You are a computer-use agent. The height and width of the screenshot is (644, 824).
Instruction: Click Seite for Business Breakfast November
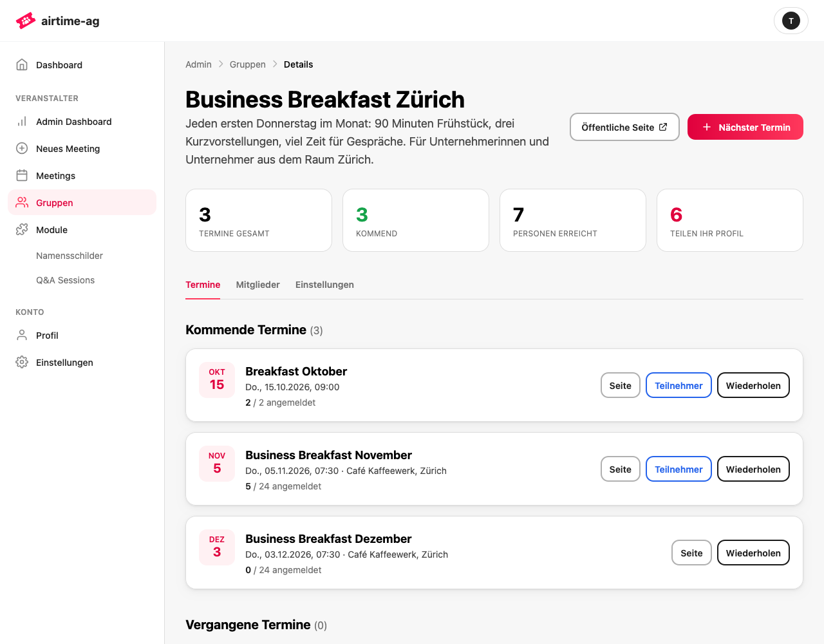tap(621, 469)
